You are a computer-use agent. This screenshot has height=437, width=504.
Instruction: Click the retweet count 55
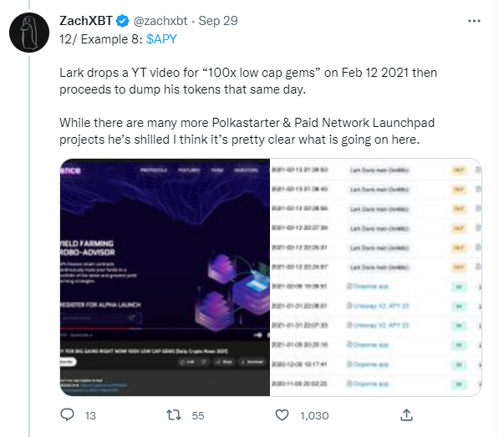tap(199, 414)
